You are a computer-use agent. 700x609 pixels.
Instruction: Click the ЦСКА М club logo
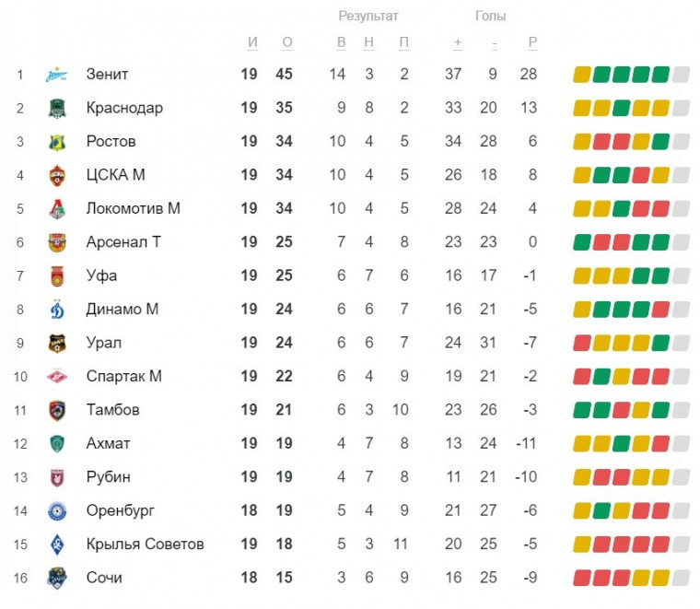point(57,175)
